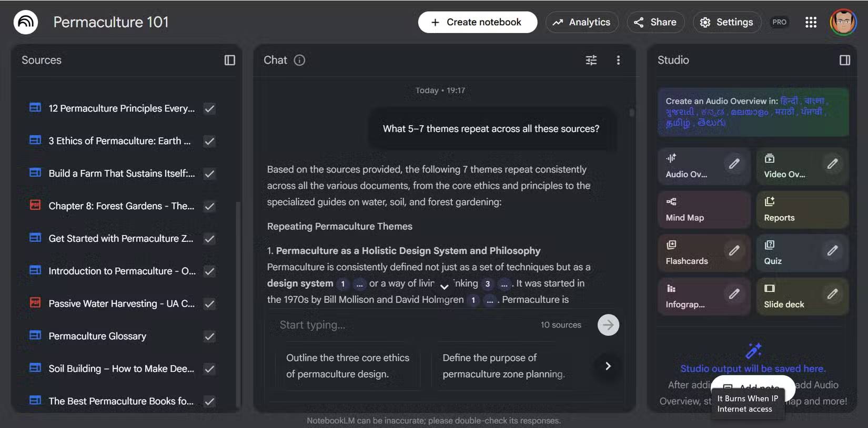The image size is (868, 428).
Task: Show next suggested question with chevron
Action: point(608,366)
